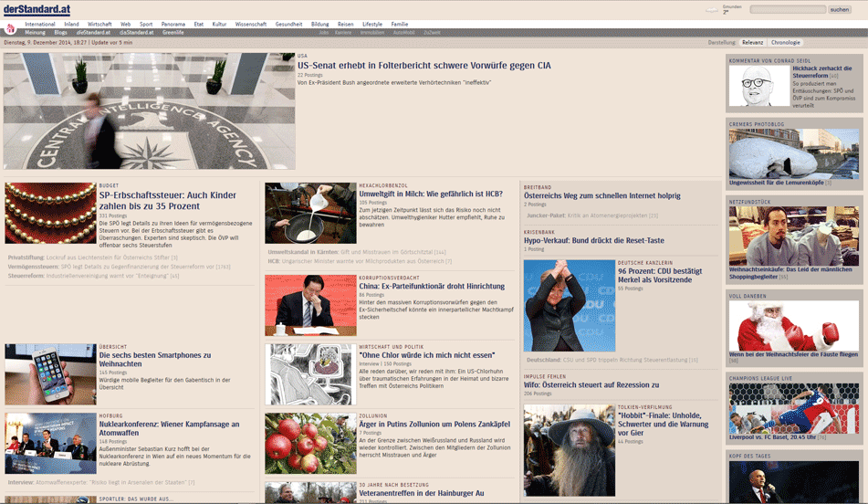Open the Privatstiftung related link
This screenshot has width=868, height=504.
(x=92, y=257)
